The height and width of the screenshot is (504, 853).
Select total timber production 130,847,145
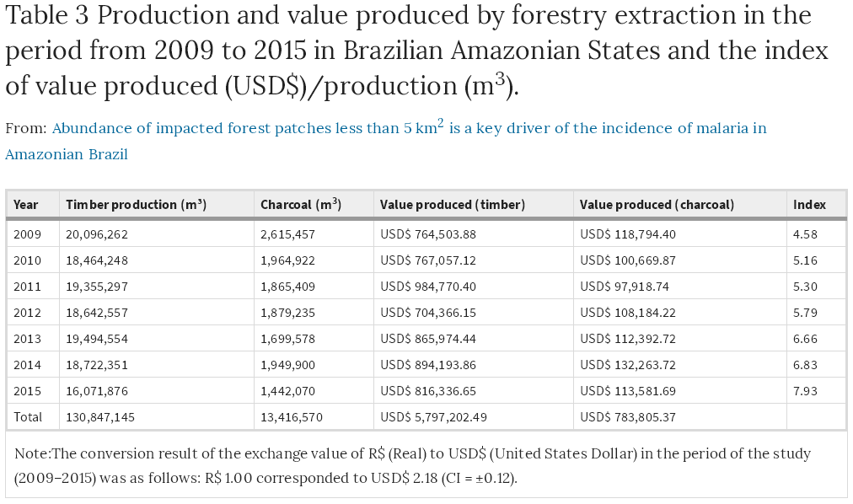click(100, 416)
